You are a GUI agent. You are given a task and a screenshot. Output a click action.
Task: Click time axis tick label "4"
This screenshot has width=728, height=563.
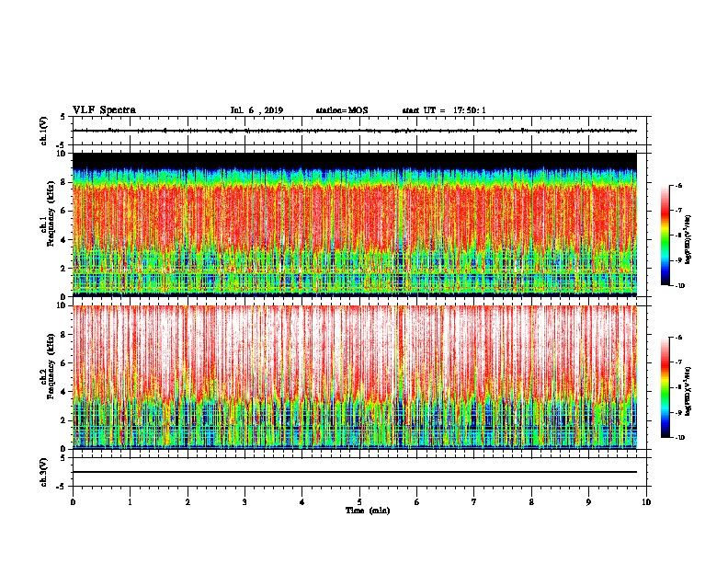click(302, 501)
